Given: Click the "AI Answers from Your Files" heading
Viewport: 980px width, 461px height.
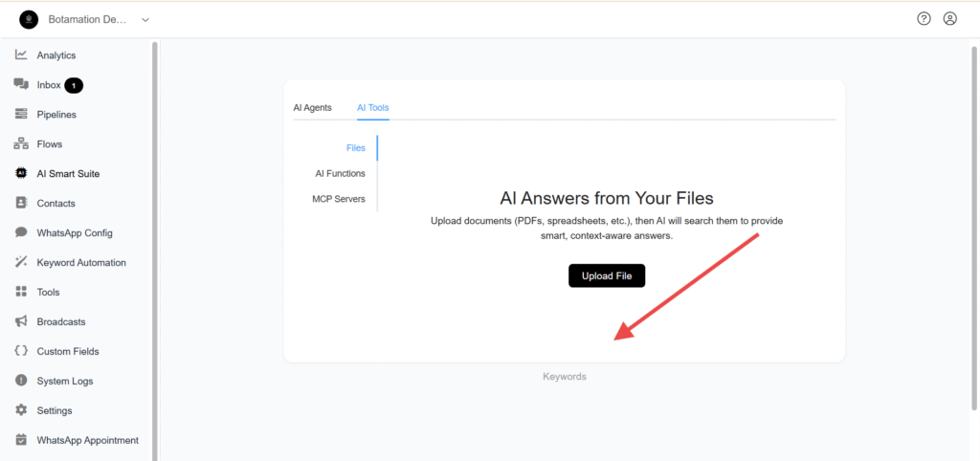Looking at the screenshot, I should click(606, 198).
